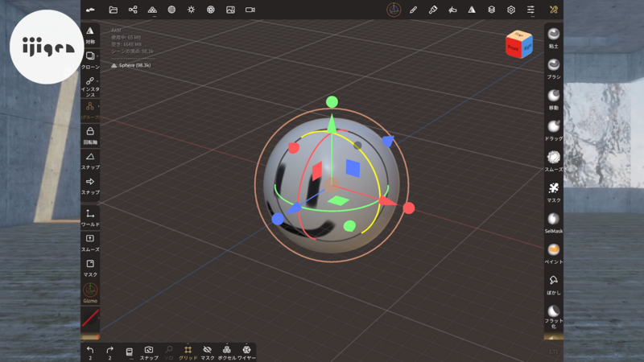Click the green diamond plane handle of gizmo
644x362 pixels.
338,200
